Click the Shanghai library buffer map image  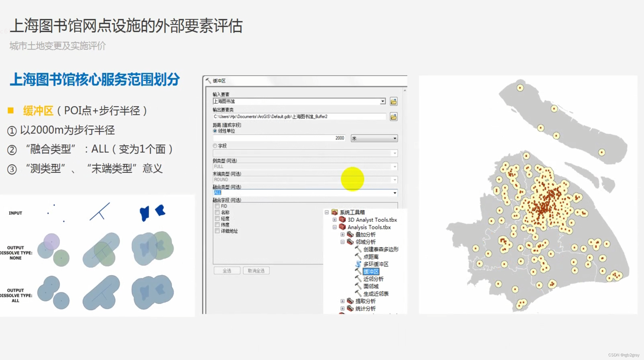(x=528, y=194)
